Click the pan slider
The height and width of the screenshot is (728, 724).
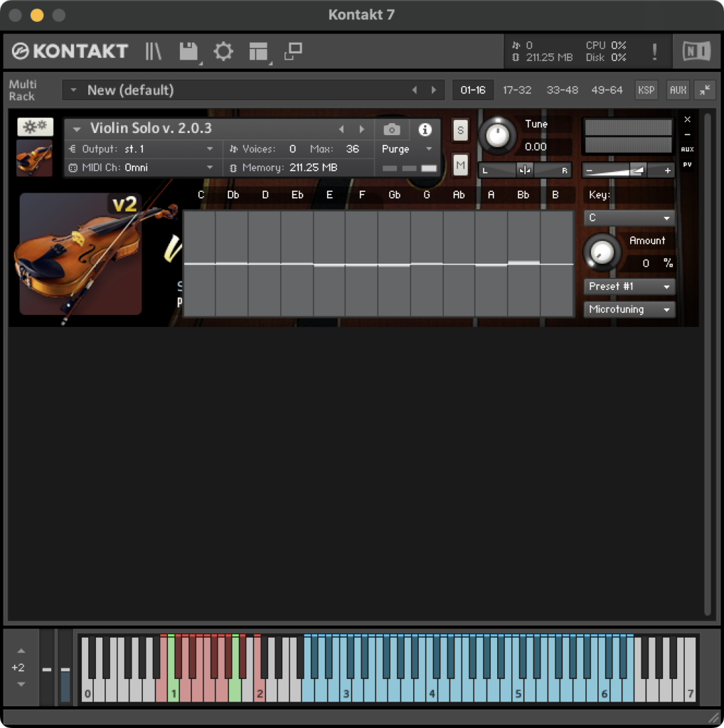point(525,171)
